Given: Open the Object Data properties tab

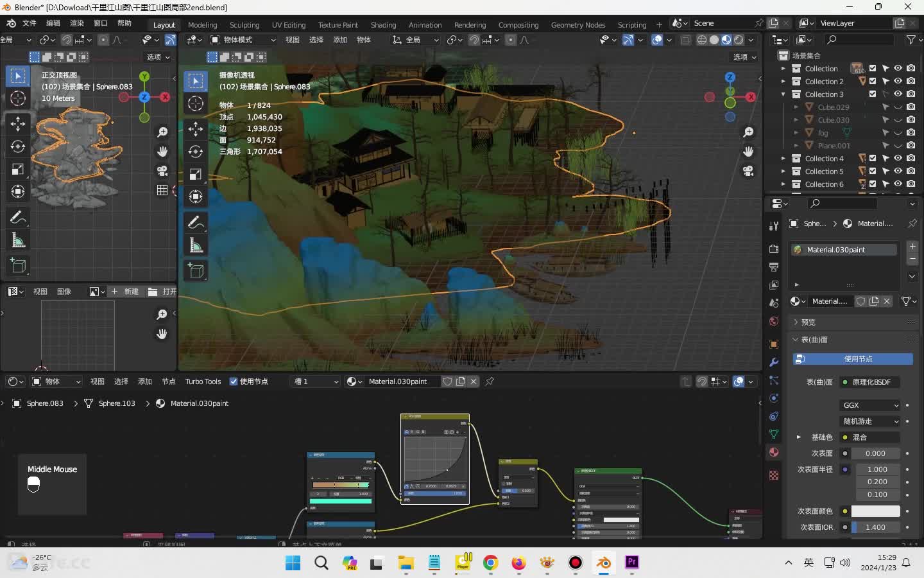Looking at the screenshot, I should (x=774, y=434).
